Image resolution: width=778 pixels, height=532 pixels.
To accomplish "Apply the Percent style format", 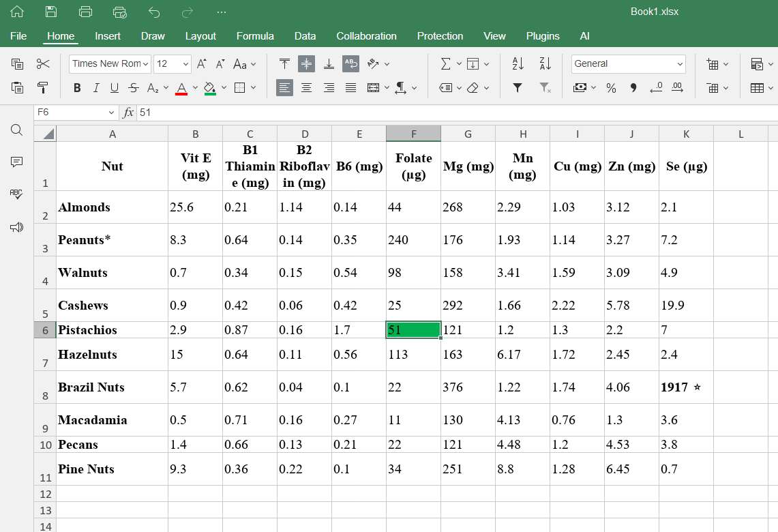I will [611, 88].
